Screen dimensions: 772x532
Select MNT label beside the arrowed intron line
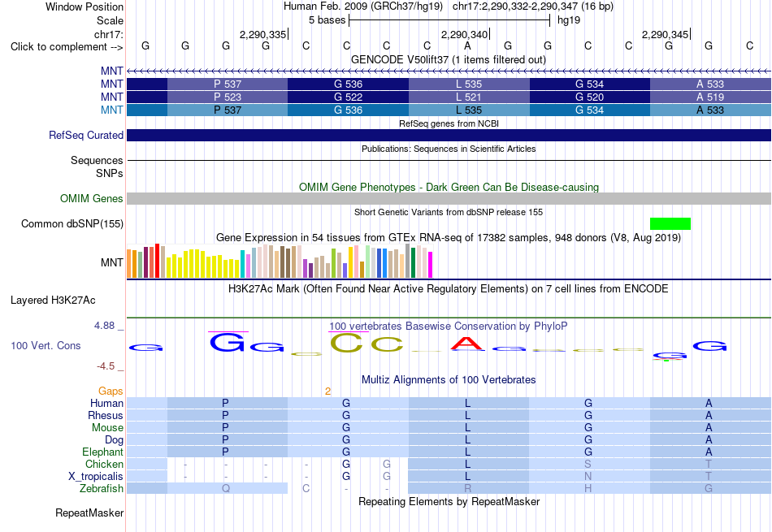(112, 71)
